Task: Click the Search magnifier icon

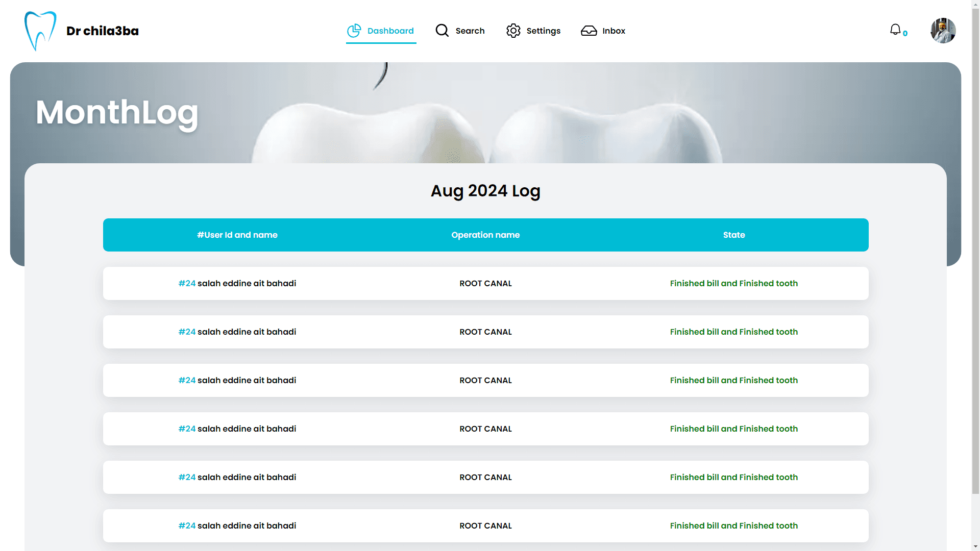Action: coord(442,31)
